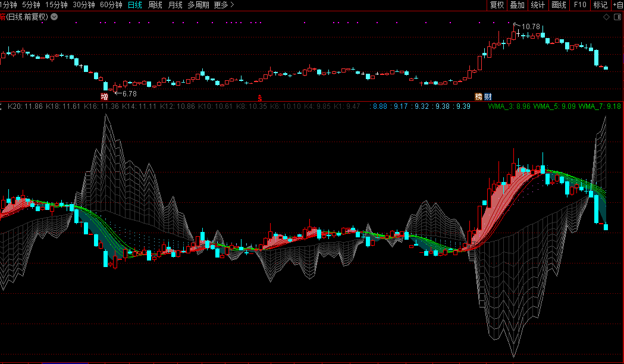The image size is (624, 364).
Task: Select the 15分钟 period tab
Action: pyautogui.click(x=56, y=5)
